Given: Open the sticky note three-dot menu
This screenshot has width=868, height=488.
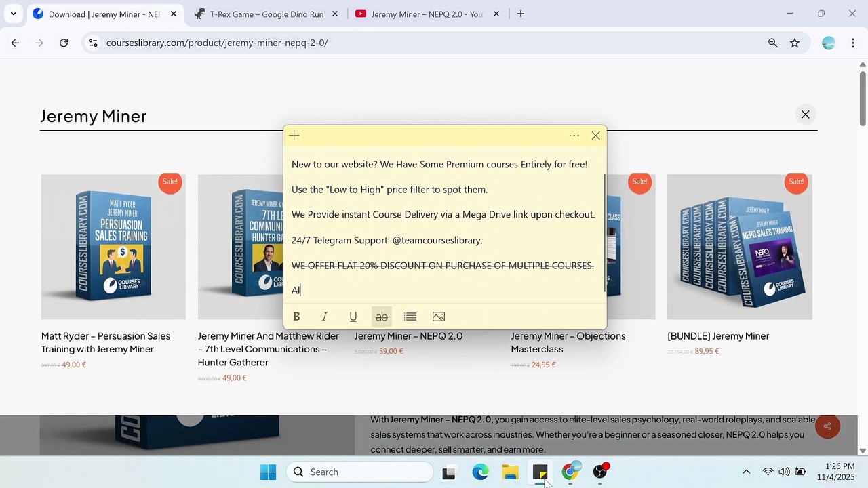Looking at the screenshot, I should (x=574, y=136).
